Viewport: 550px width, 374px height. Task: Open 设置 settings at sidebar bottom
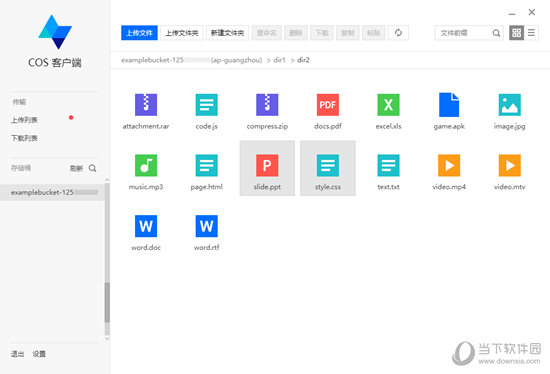tap(39, 354)
